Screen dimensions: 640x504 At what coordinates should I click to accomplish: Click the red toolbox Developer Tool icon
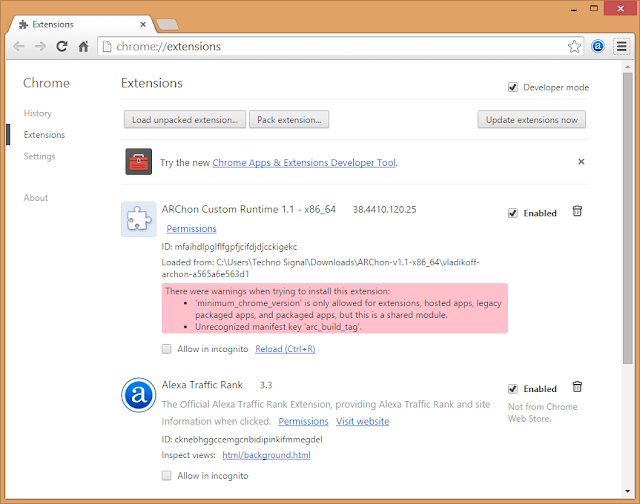138,162
